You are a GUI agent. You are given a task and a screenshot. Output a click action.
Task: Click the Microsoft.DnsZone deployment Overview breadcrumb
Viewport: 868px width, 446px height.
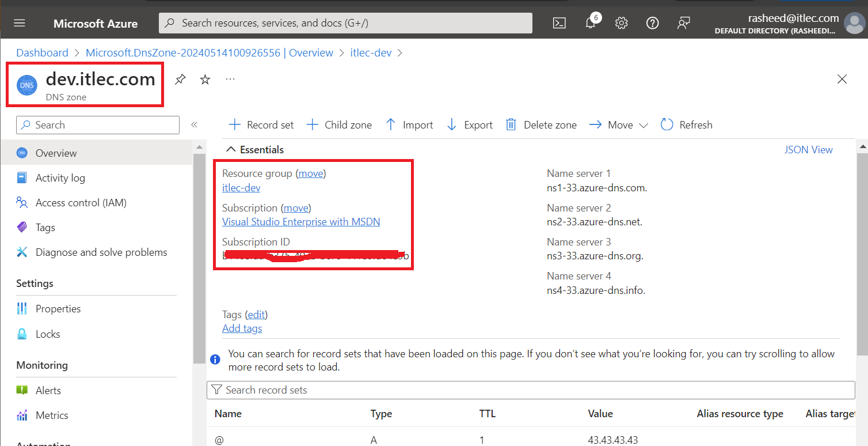pos(210,52)
